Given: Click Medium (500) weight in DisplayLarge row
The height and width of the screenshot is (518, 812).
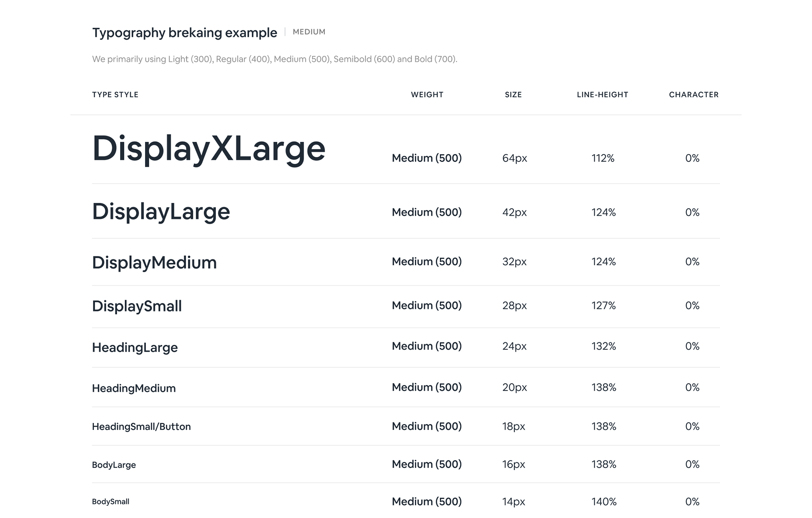Looking at the screenshot, I should 427,212.
